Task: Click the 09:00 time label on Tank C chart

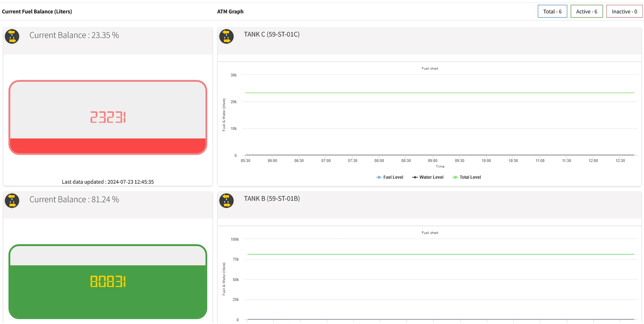Action: [x=433, y=161]
